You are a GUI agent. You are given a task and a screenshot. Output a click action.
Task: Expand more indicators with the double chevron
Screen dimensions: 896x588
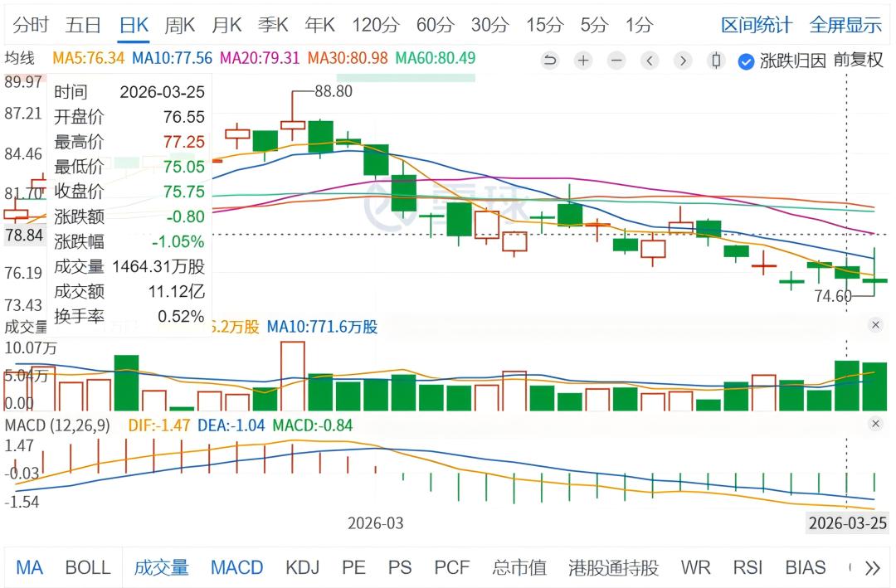872,568
